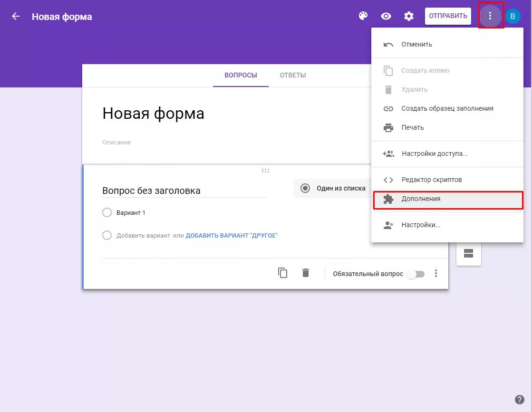This screenshot has height=412, width=532.
Task: Open the account avatar B
Action: pyautogui.click(x=513, y=16)
